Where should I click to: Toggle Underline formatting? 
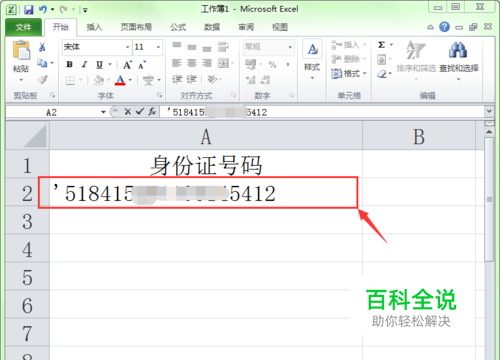99,64
